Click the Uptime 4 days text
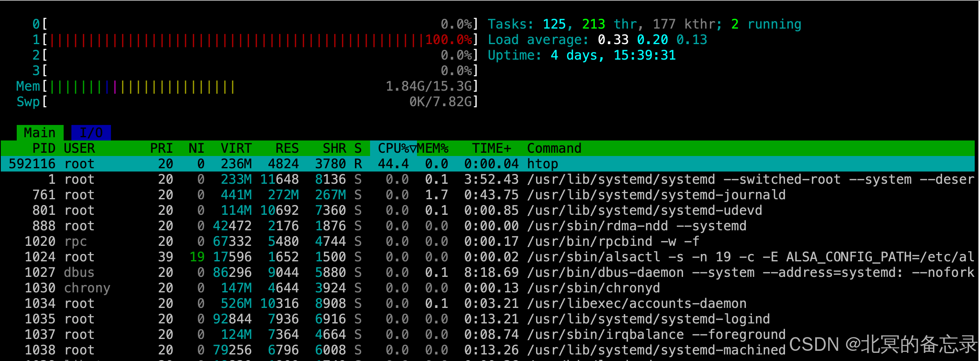Viewport: 980px width, 361px height. [582, 55]
